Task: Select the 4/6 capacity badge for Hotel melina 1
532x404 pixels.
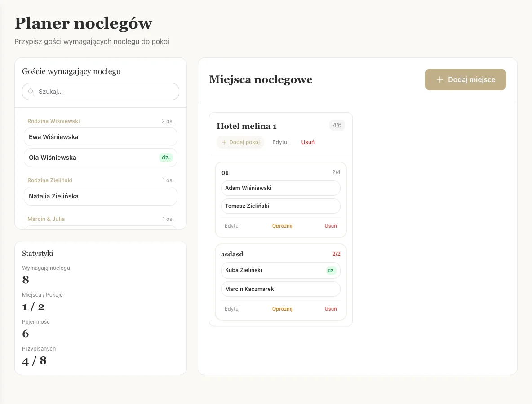Action: pos(337,125)
